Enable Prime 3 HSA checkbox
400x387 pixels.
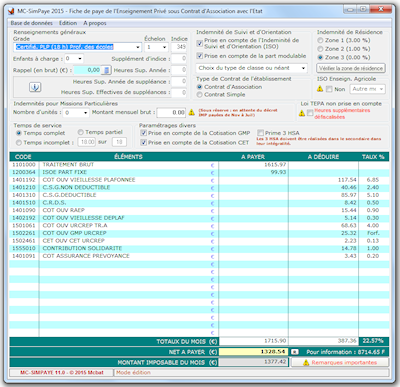point(261,133)
